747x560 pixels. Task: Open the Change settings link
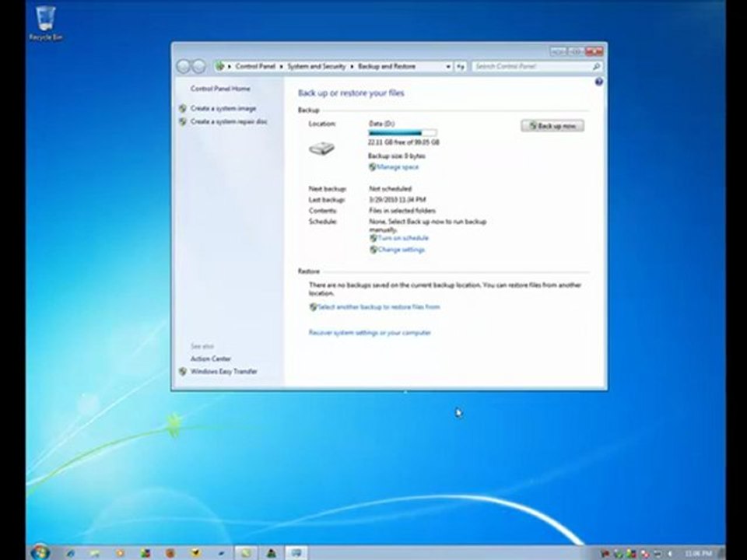(401, 250)
